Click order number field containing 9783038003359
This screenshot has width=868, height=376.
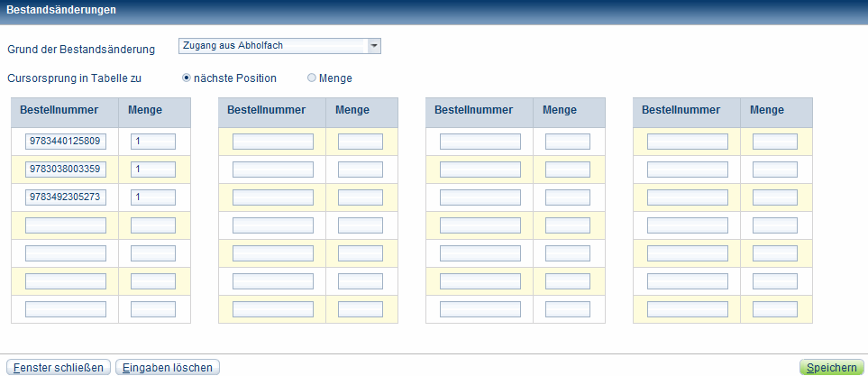click(66, 170)
